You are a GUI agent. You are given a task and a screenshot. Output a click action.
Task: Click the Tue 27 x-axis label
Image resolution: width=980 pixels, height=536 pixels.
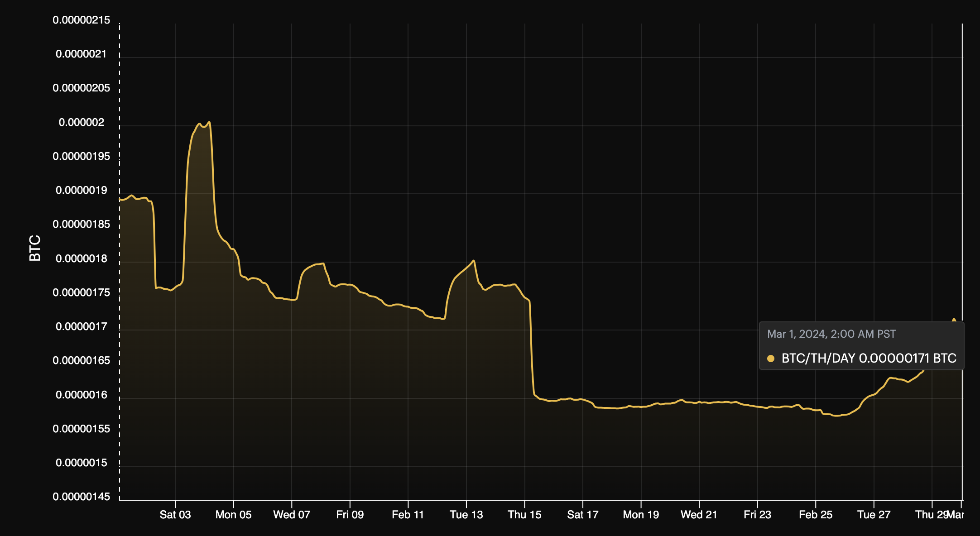click(874, 515)
